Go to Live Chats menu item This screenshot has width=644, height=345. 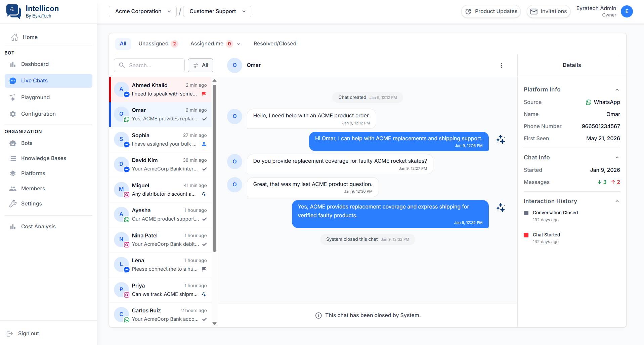pyautogui.click(x=48, y=81)
